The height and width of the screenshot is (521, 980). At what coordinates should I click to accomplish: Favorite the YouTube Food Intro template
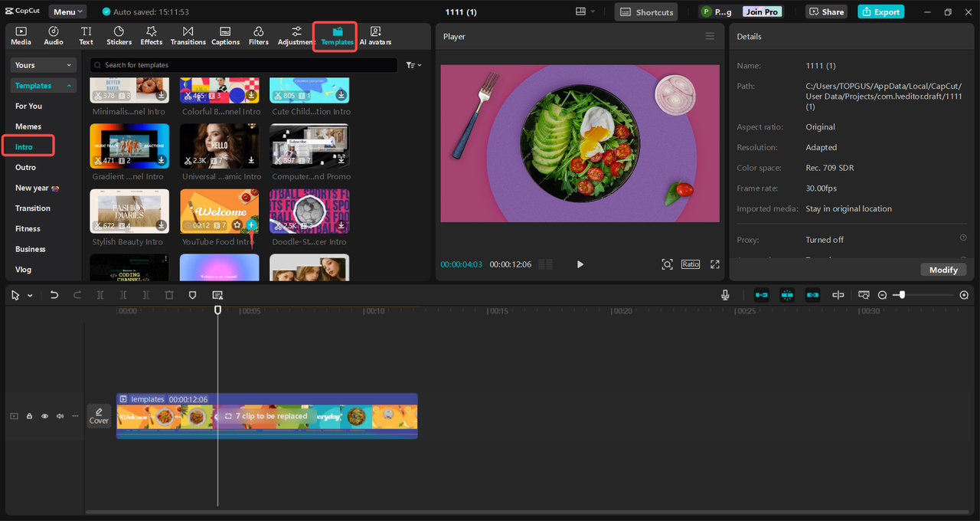pyautogui.click(x=237, y=225)
